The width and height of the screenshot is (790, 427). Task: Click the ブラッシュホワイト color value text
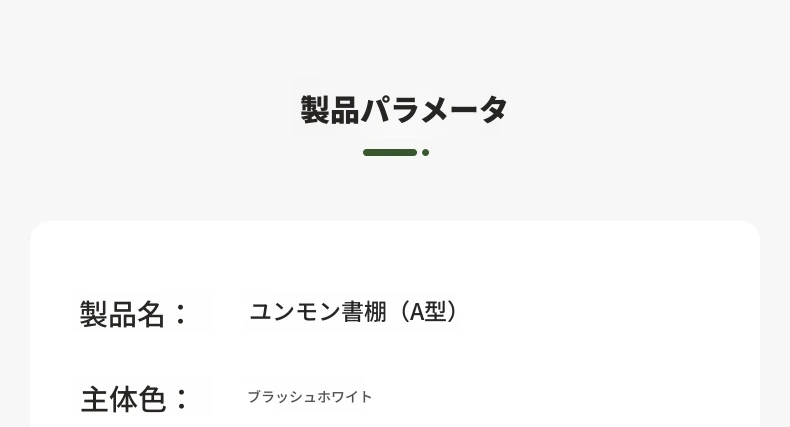coord(310,397)
